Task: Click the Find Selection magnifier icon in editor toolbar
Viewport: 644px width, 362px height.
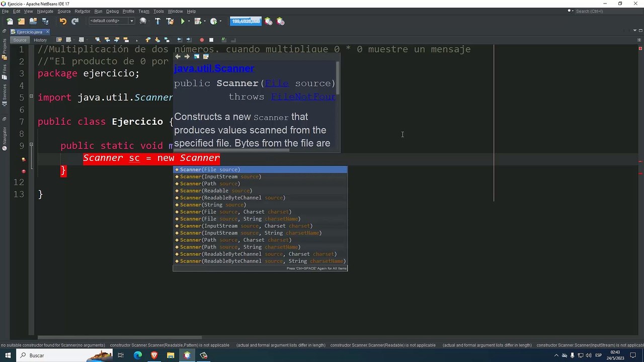Action: 98,40
